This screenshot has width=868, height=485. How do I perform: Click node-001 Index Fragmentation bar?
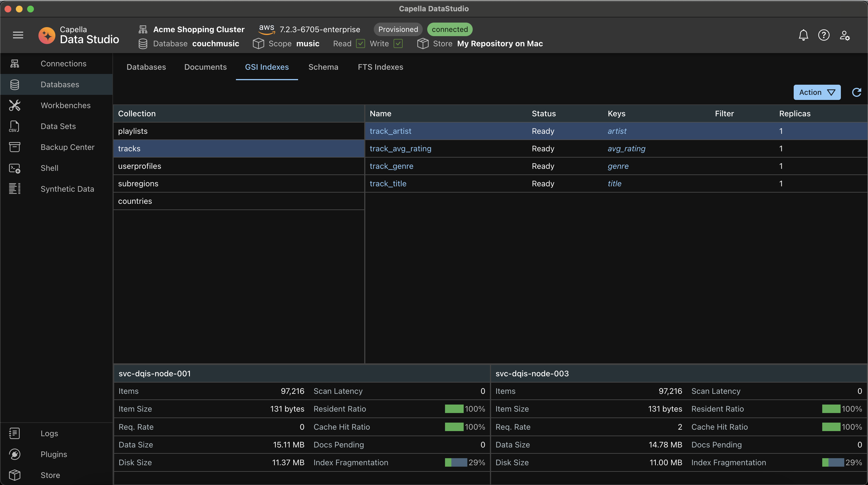[x=455, y=462]
